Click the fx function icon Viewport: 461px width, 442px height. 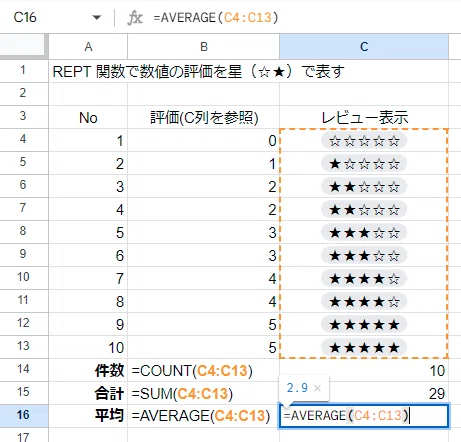click(x=135, y=17)
